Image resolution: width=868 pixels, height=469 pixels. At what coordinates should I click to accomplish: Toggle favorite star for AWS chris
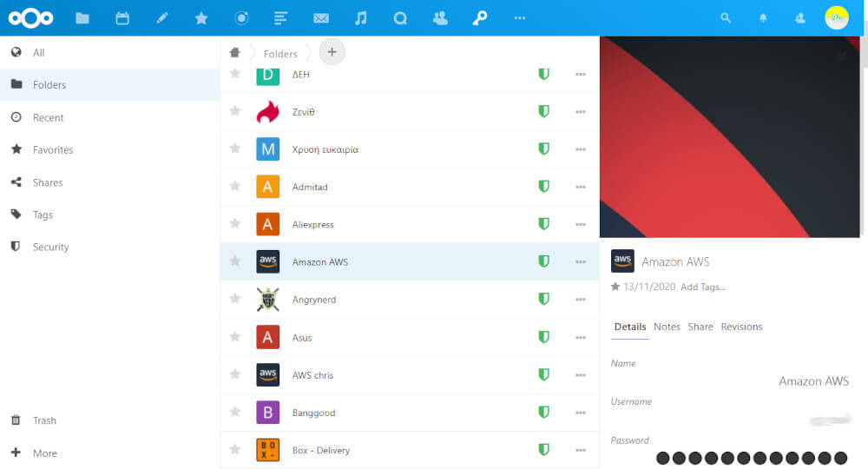tap(234, 374)
